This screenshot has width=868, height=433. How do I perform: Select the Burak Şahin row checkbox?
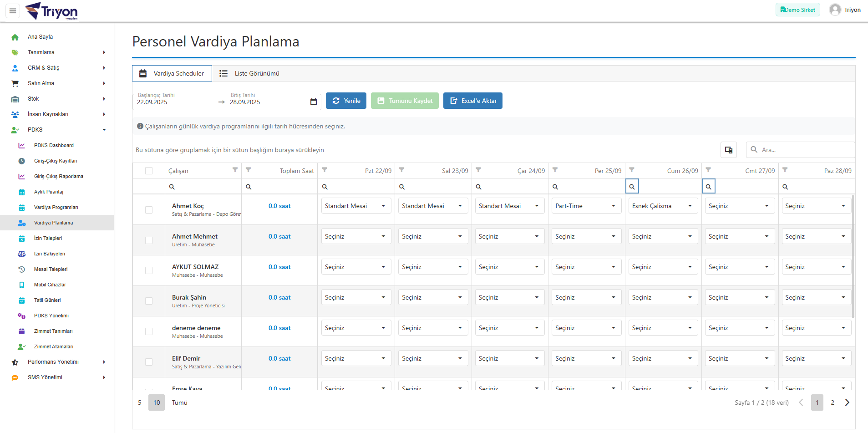click(149, 301)
